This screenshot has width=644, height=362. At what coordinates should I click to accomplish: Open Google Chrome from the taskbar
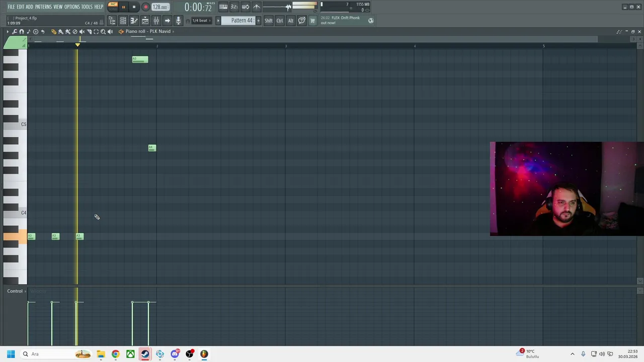click(x=115, y=354)
